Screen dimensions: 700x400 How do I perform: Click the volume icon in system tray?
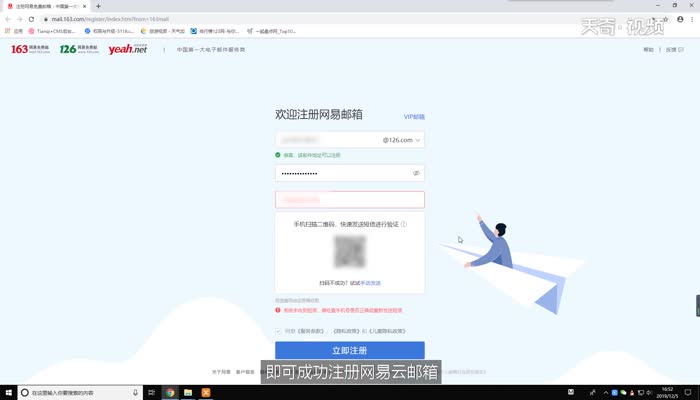[x=649, y=392]
